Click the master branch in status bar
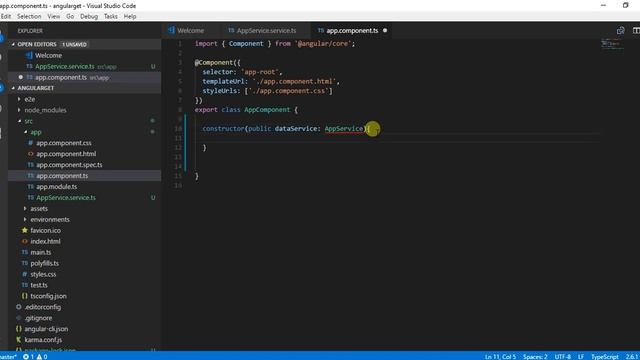The image size is (640, 360). (x=8, y=357)
